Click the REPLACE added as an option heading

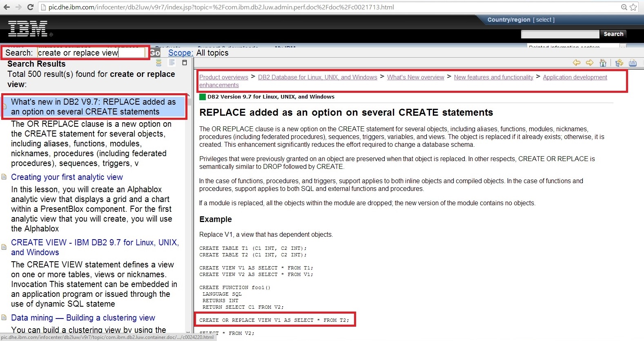[x=346, y=112]
